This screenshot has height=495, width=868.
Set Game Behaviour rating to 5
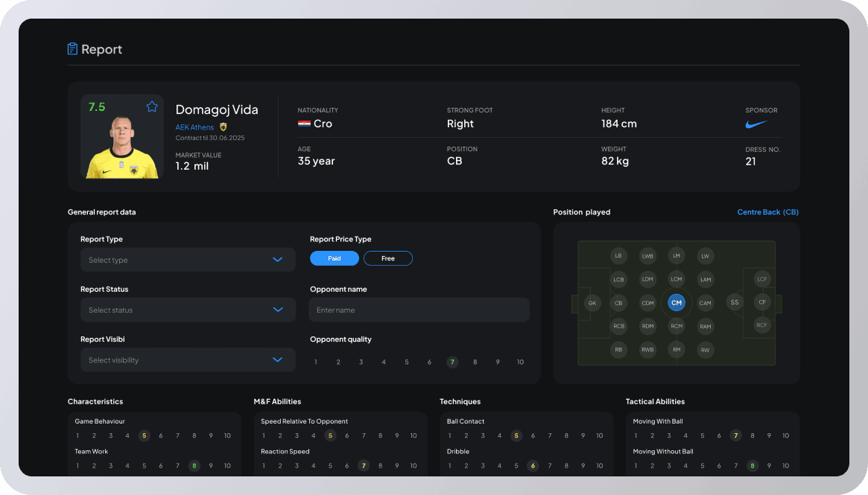(144, 436)
